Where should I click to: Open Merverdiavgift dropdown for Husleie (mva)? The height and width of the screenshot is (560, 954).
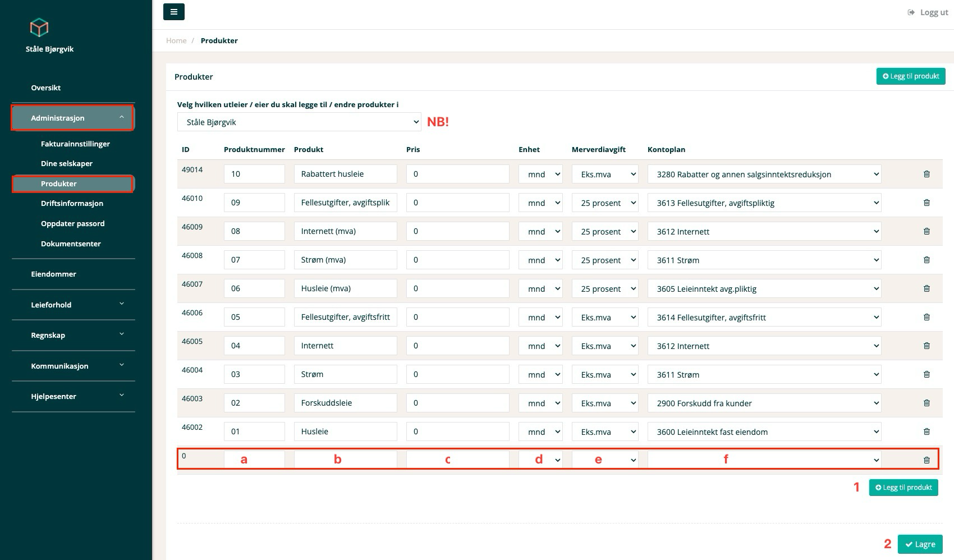coord(605,288)
